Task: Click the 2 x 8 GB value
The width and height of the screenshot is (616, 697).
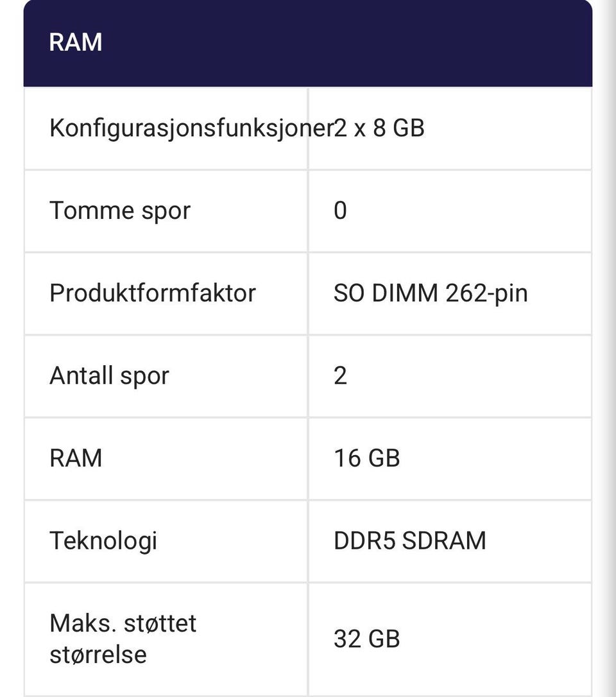Action: click(379, 128)
